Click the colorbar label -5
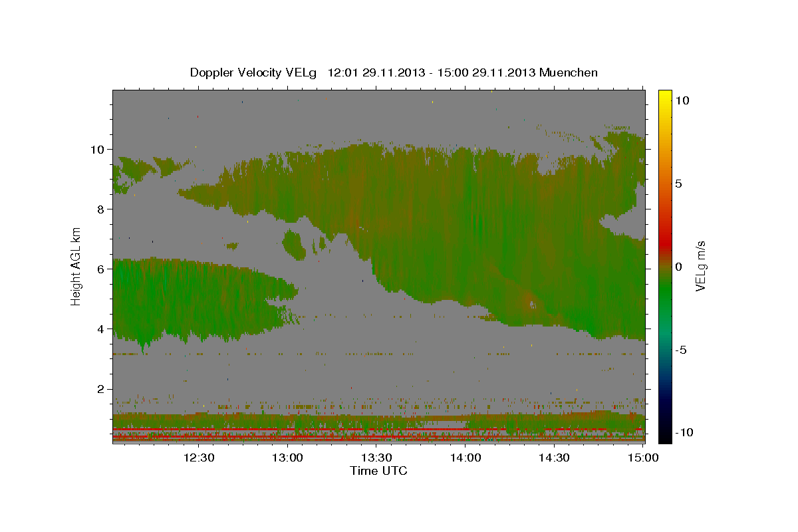The image size is (798, 532). tap(680, 350)
